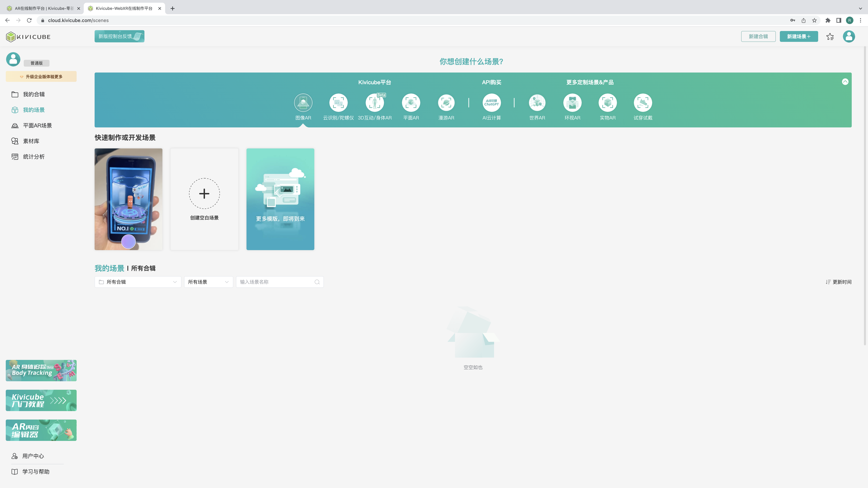Viewport: 868px width, 488px height.
Task: Click the favorites star icon in header
Action: (830, 37)
